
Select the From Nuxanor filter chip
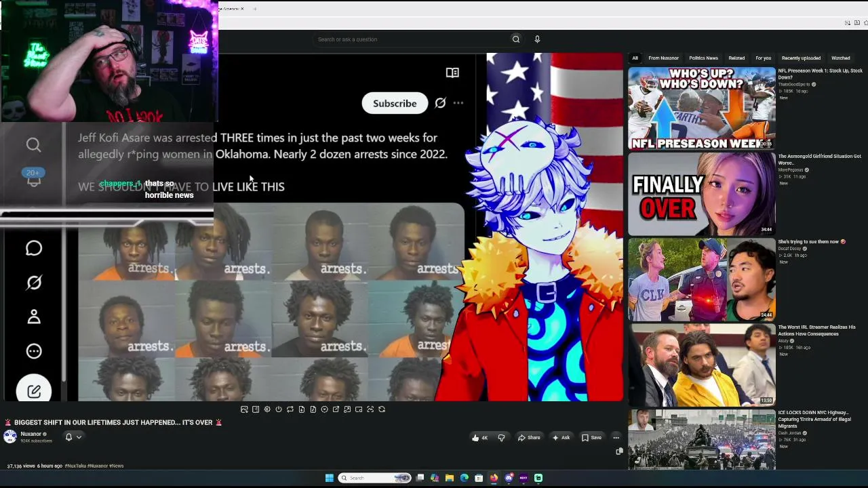click(663, 58)
